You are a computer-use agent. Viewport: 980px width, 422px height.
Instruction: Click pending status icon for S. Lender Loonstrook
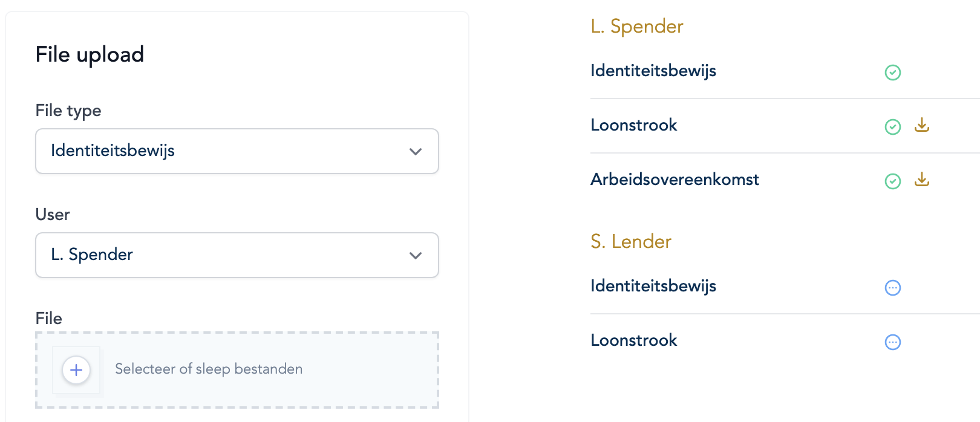pyautogui.click(x=893, y=342)
